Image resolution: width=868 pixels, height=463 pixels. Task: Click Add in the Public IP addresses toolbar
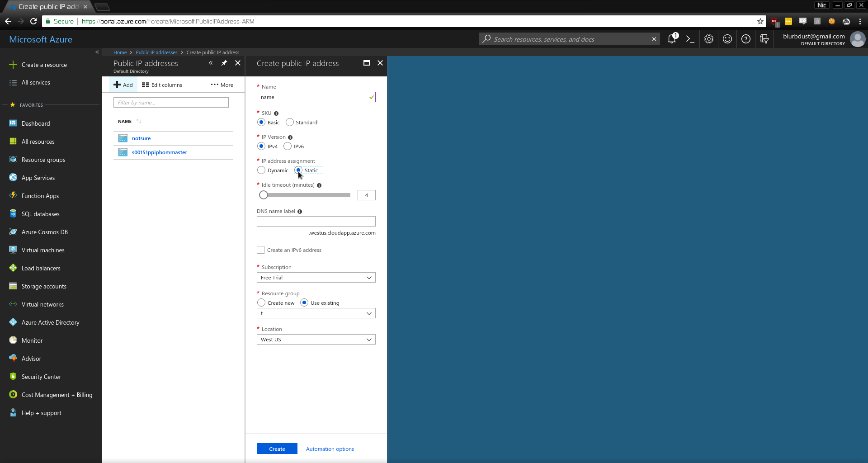123,85
